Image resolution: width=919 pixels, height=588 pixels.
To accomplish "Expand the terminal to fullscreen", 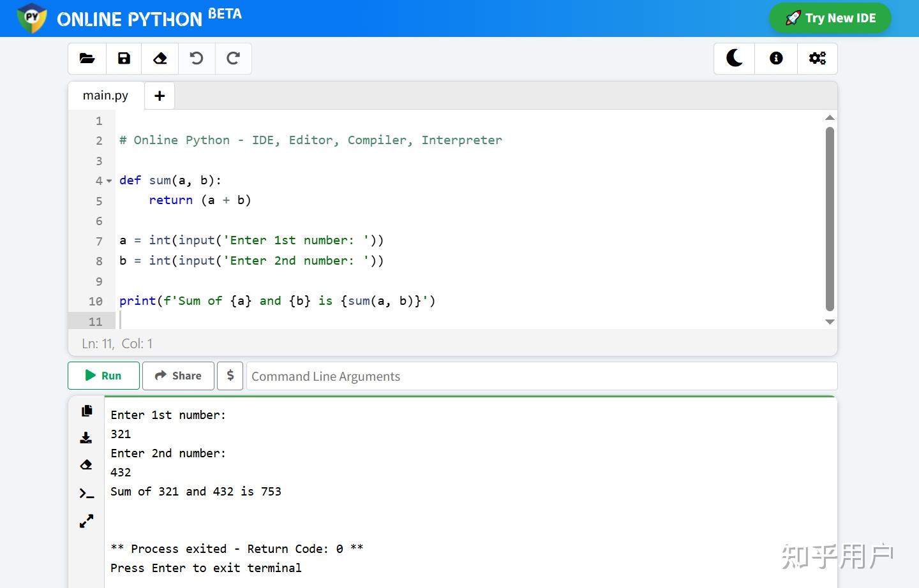I will 86,521.
